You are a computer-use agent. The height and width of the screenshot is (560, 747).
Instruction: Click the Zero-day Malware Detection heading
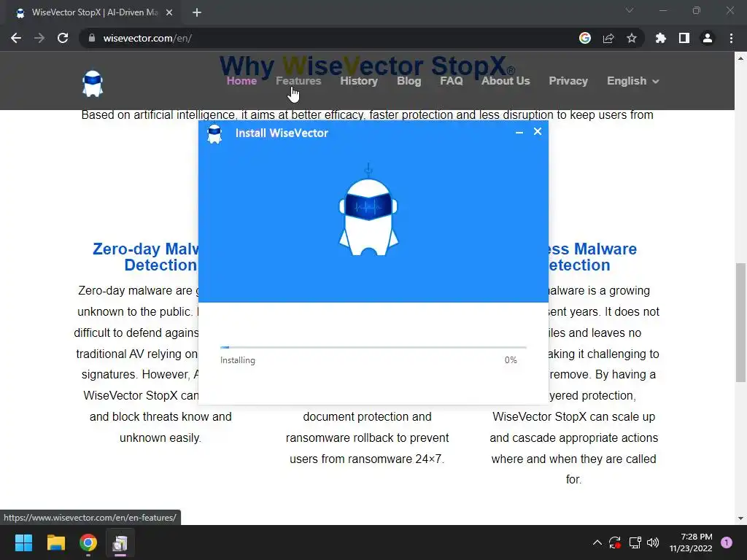click(147, 257)
